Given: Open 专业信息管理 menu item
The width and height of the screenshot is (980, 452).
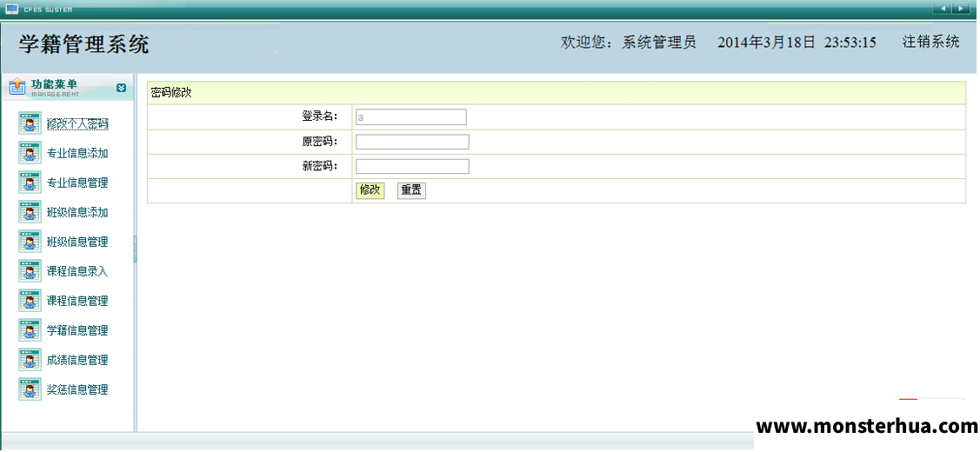Looking at the screenshot, I should pyautogui.click(x=77, y=183).
